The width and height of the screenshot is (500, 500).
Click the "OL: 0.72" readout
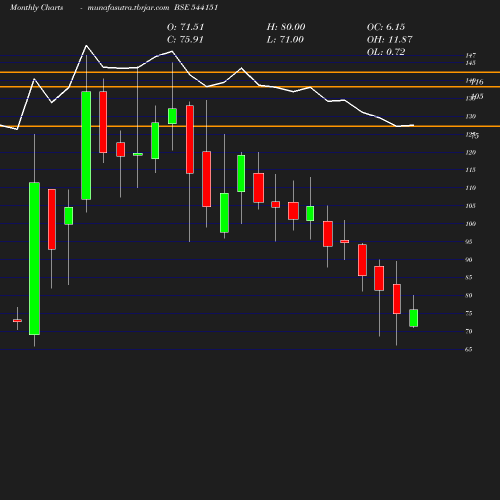point(386,52)
